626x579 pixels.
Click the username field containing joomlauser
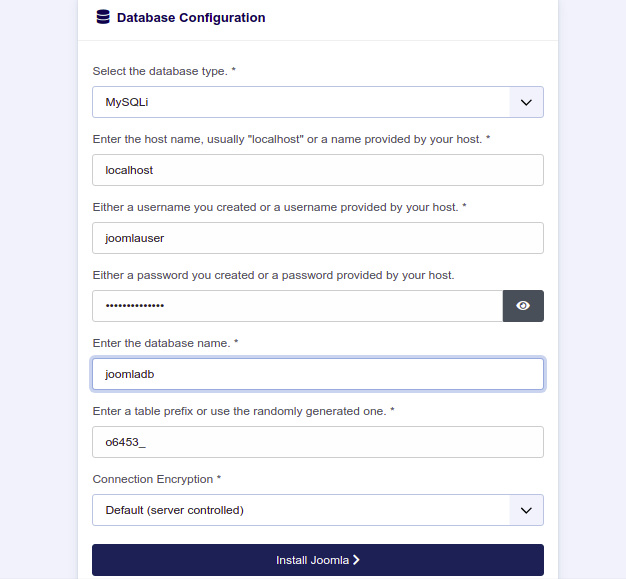point(317,238)
